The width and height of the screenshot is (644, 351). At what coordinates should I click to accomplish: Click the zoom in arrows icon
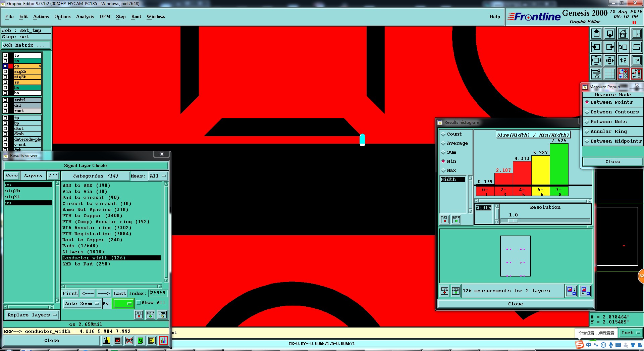pos(596,60)
